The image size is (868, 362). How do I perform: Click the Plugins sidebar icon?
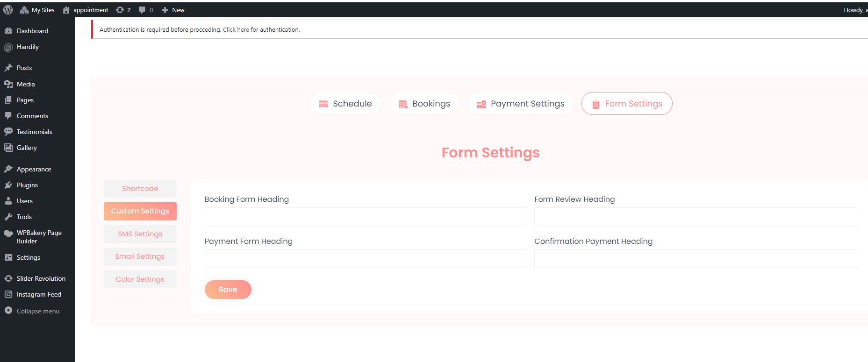pos(8,185)
